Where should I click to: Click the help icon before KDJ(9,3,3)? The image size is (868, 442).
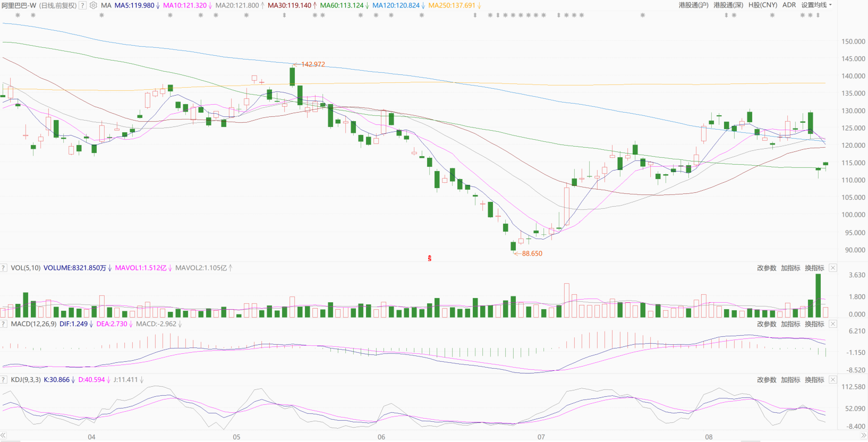click(4, 380)
